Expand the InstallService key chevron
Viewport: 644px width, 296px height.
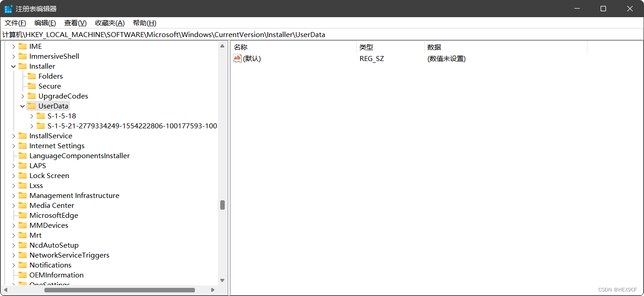(14, 136)
